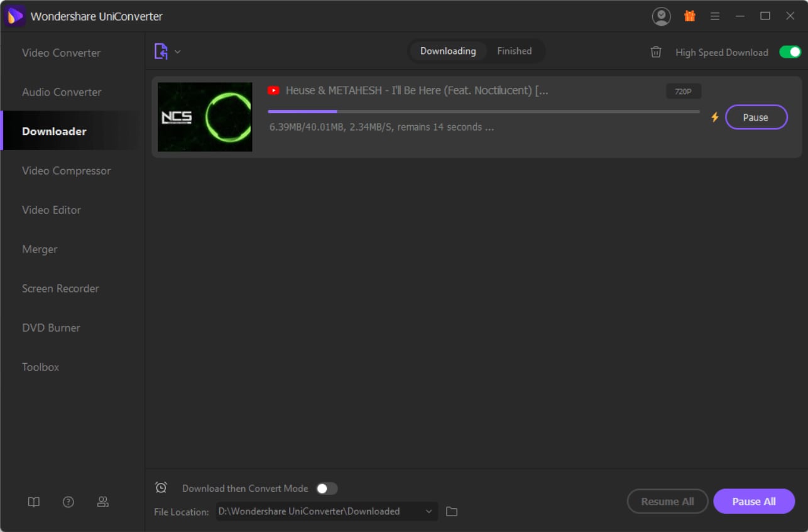Click the help question mark icon
The width and height of the screenshot is (808, 532).
coord(68,502)
